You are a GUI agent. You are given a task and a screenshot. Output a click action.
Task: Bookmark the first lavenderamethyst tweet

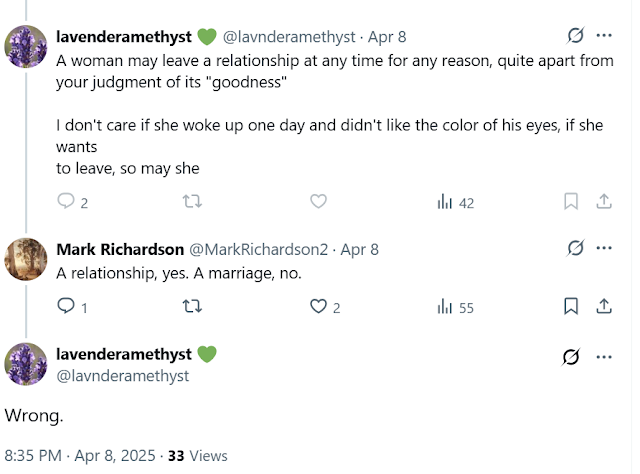click(x=571, y=201)
